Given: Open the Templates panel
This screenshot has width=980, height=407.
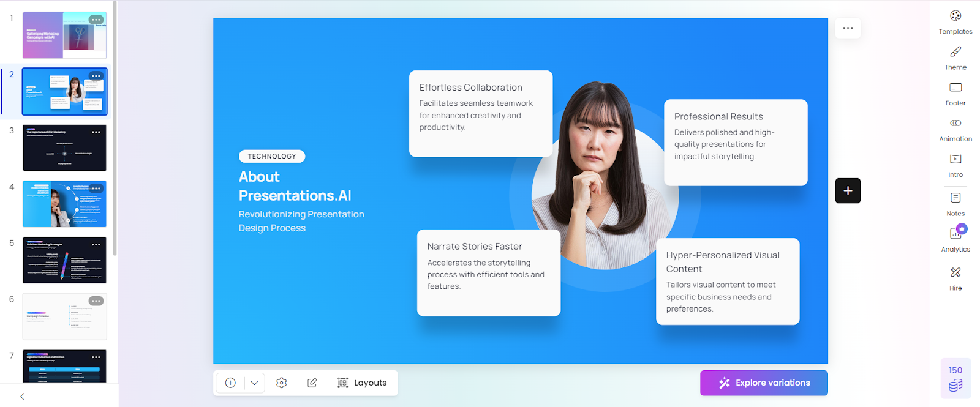Looking at the screenshot, I should [x=955, y=22].
